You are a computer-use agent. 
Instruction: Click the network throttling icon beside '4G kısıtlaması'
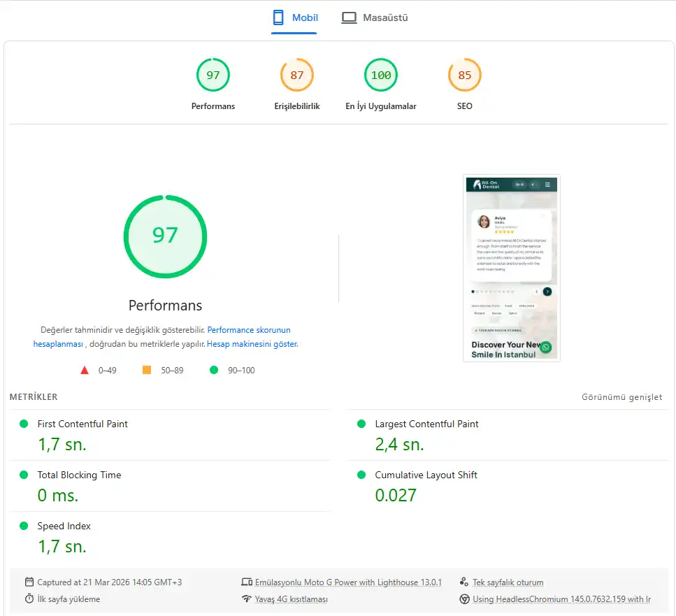click(x=247, y=599)
